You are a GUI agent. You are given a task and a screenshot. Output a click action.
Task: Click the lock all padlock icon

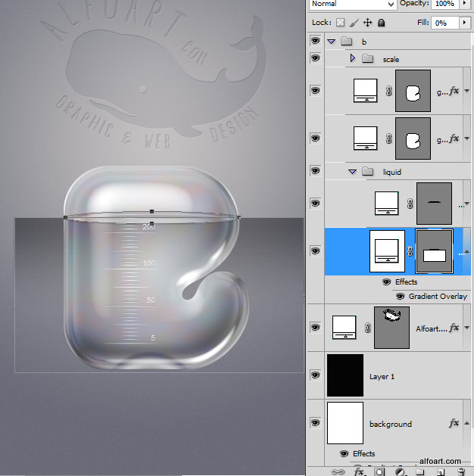(381, 23)
